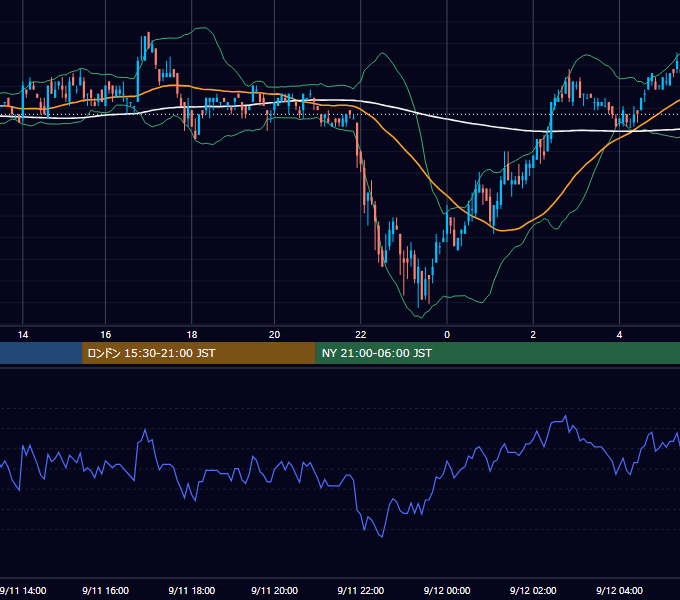
Task: Click the 2 hour label on the price chart axis
Action: [533, 335]
